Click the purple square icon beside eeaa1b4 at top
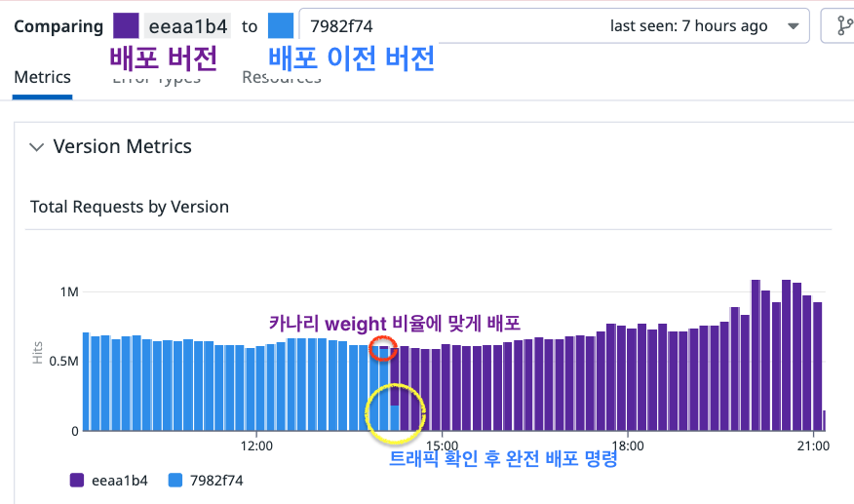 click(x=127, y=26)
